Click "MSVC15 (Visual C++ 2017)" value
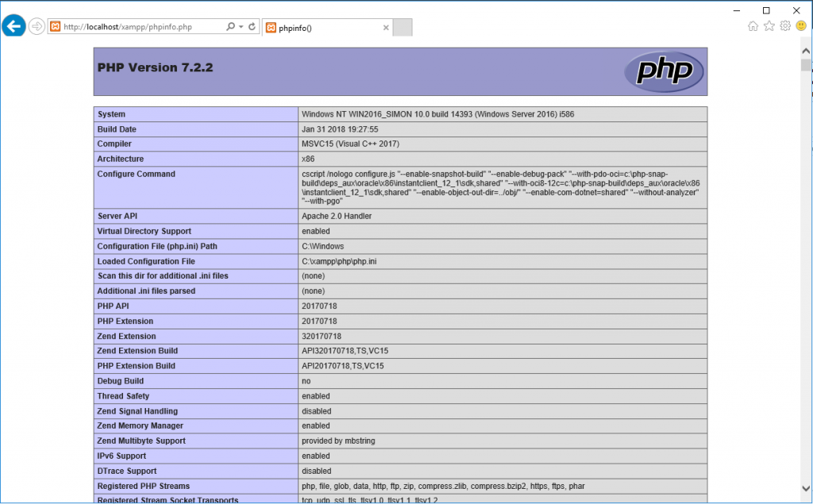This screenshot has height=504, width=813. pyautogui.click(x=350, y=144)
